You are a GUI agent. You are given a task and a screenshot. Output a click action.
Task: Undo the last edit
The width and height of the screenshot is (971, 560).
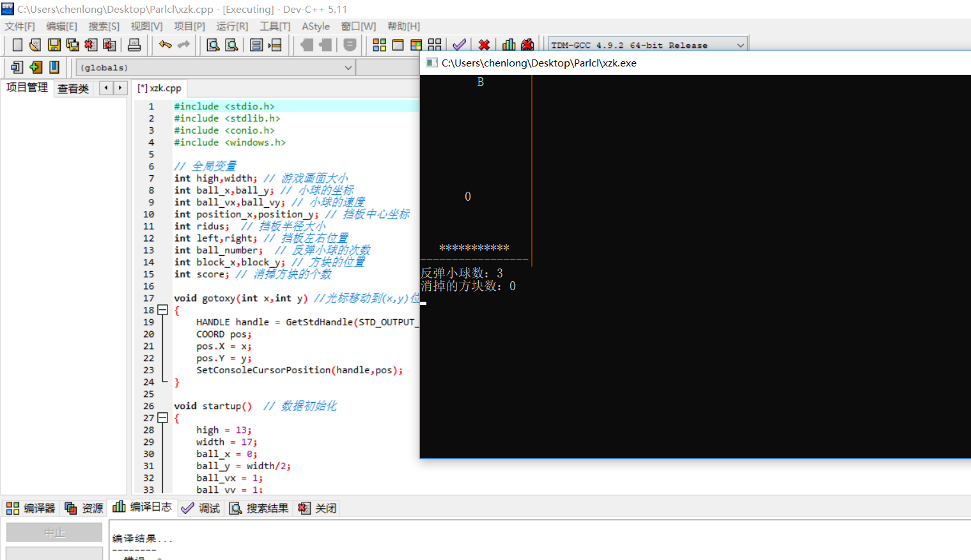(166, 45)
